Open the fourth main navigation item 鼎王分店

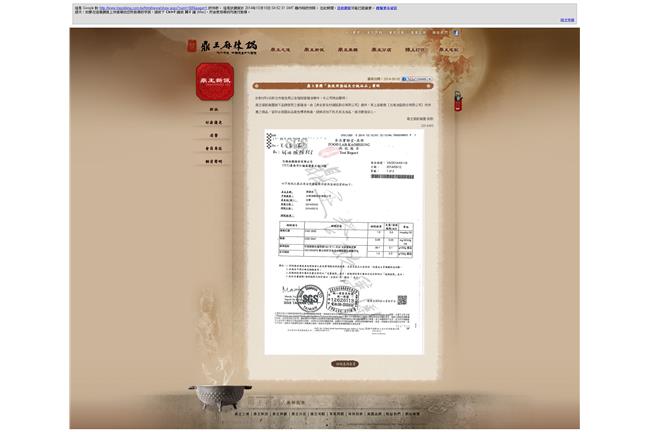click(381, 50)
